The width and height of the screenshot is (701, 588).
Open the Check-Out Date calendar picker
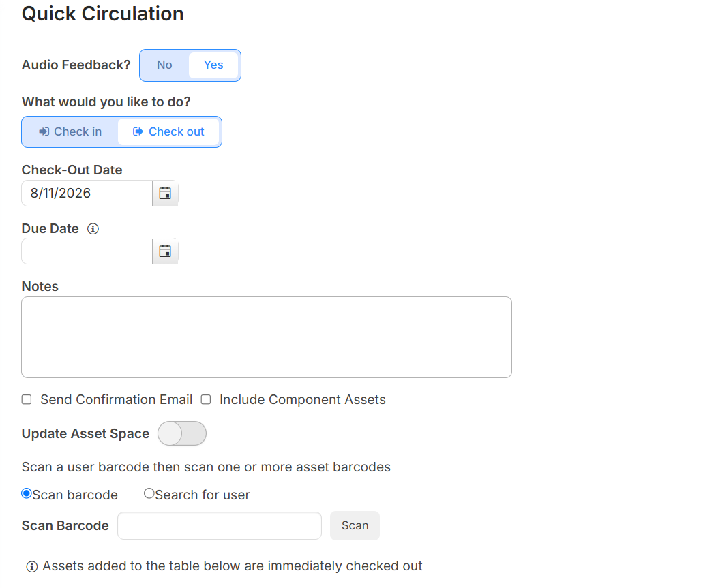(x=165, y=193)
